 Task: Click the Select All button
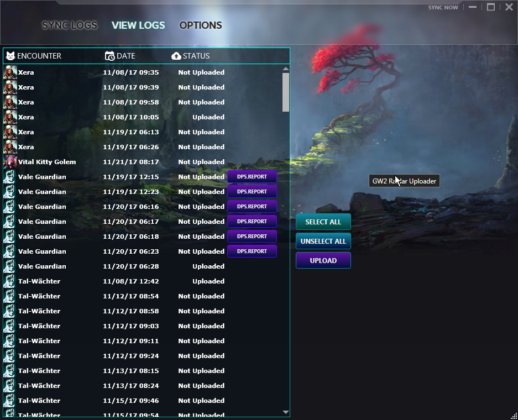click(x=323, y=222)
